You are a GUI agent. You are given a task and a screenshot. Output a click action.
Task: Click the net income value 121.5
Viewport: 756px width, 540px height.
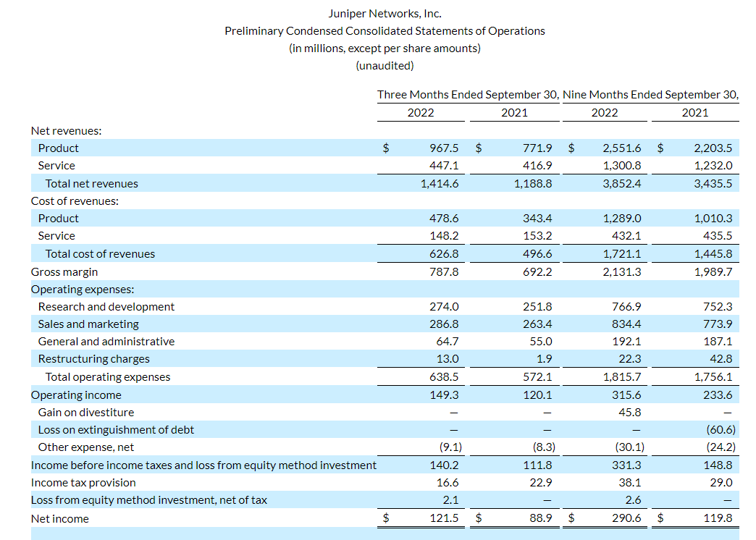coord(444,518)
